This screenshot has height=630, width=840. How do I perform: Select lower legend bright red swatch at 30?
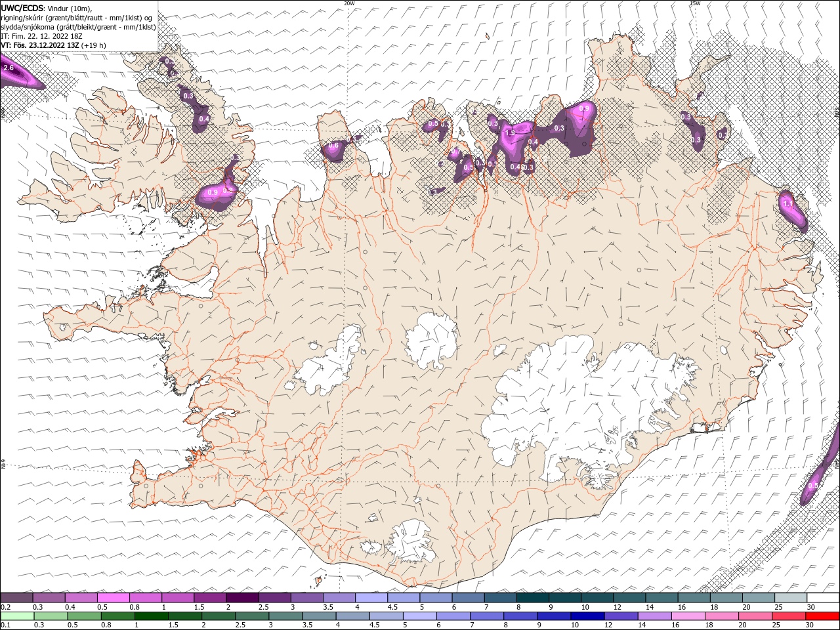tap(822, 616)
